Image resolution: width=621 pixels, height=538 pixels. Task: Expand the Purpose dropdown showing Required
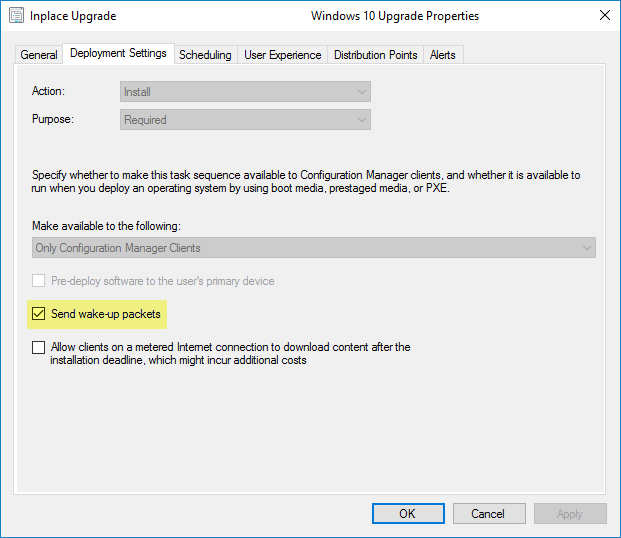coord(245,120)
